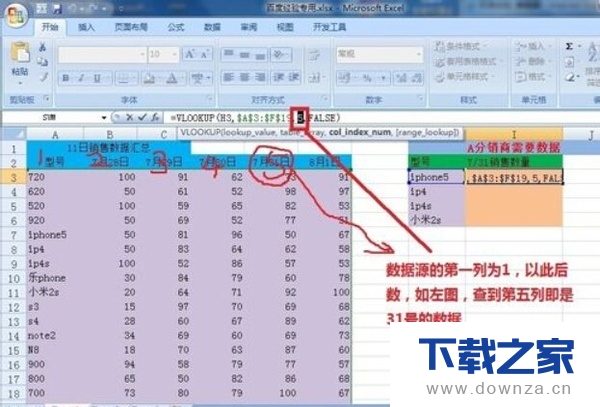Toggle Italic formatting
This screenshot has width=600, height=407.
click(81, 78)
